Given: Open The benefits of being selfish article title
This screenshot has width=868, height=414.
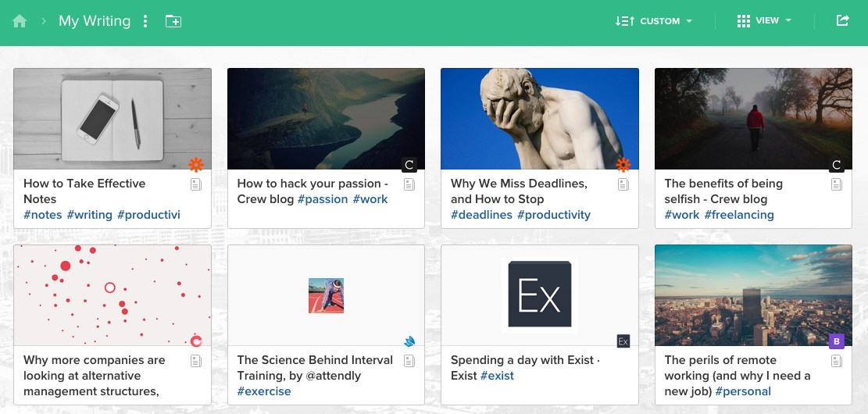Looking at the screenshot, I should pyautogui.click(x=723, y=191).
